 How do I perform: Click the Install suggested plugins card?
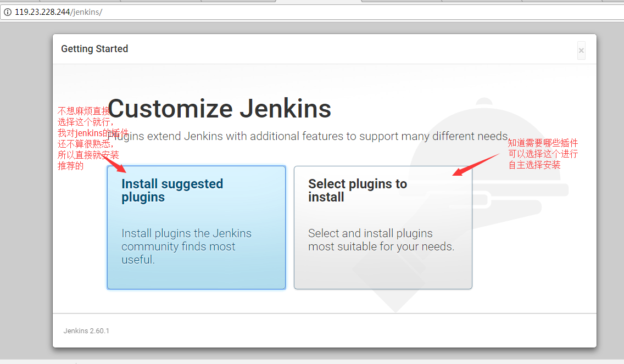(x=196, y=227)
